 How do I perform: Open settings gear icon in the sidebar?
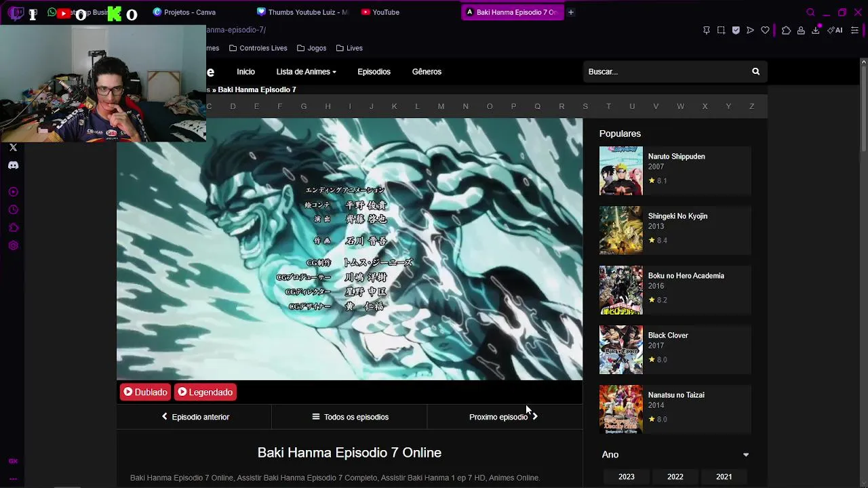[x=13, y=246]
